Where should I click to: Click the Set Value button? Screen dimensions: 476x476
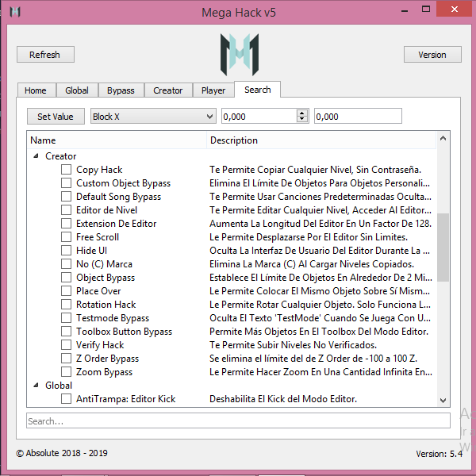tap(56, 117)
